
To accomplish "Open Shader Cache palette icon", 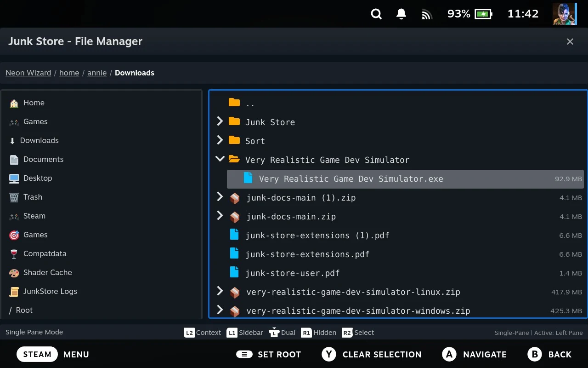I will (x=14, y=273).
